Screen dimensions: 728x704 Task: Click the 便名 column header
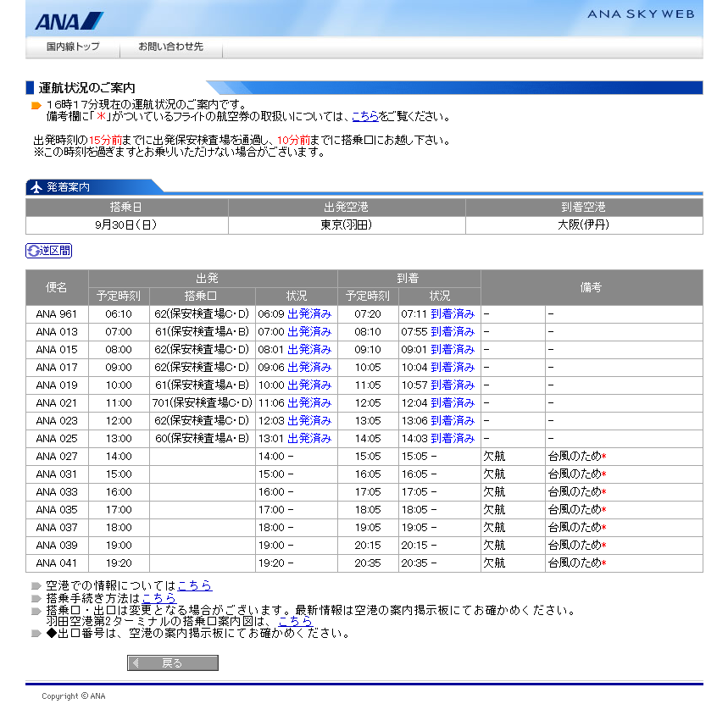tap(57, 287)
